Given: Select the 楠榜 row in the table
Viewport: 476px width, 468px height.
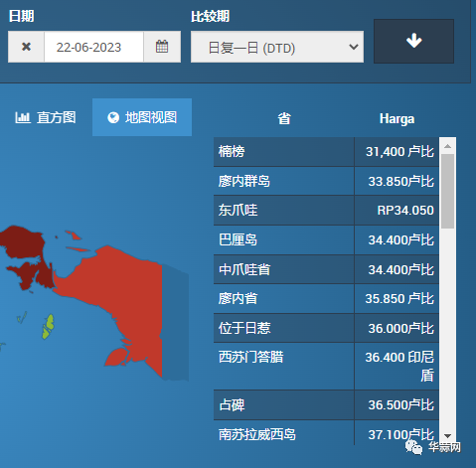Looking at the screenshot, I should click(326, 152).
